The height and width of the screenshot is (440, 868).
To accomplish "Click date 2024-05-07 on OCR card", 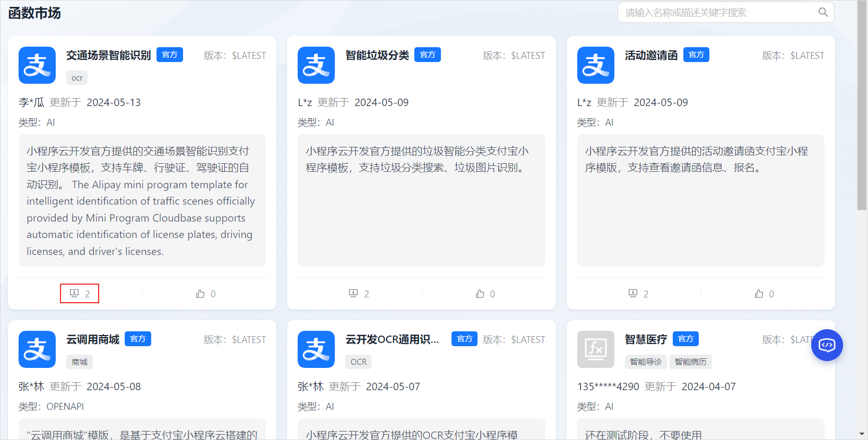I will coord(393,386).
